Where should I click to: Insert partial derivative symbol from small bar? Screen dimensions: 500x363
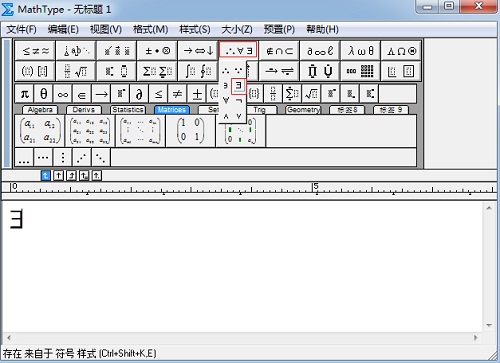coord(139,94)
